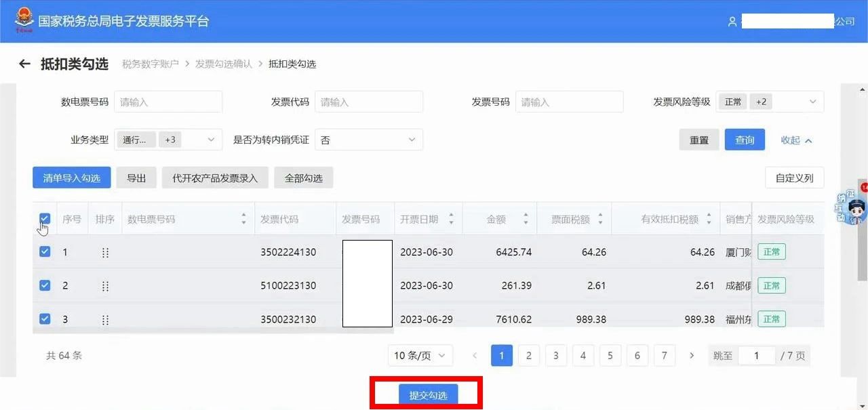The width and height of the screenshot is (868, 410).
Task: Toggle the select-all header checkbox
Action: click(45, 218)
